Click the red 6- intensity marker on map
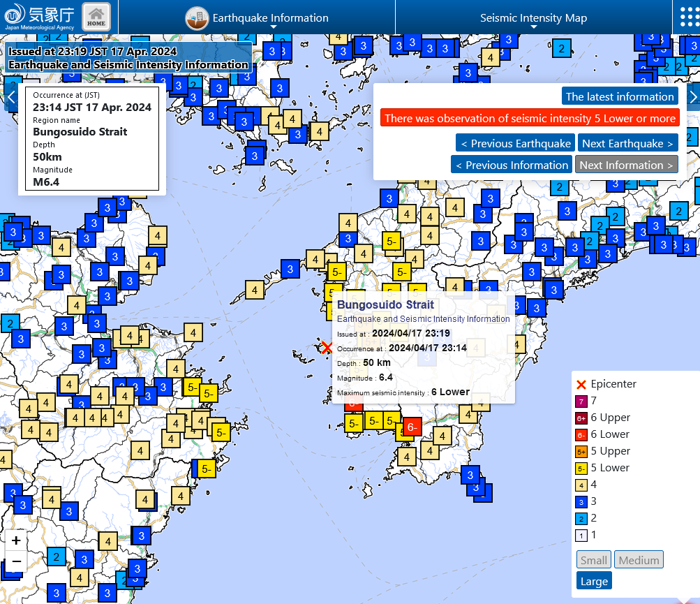The height and width of the screenshot is (604, 700). click(412, 427)
